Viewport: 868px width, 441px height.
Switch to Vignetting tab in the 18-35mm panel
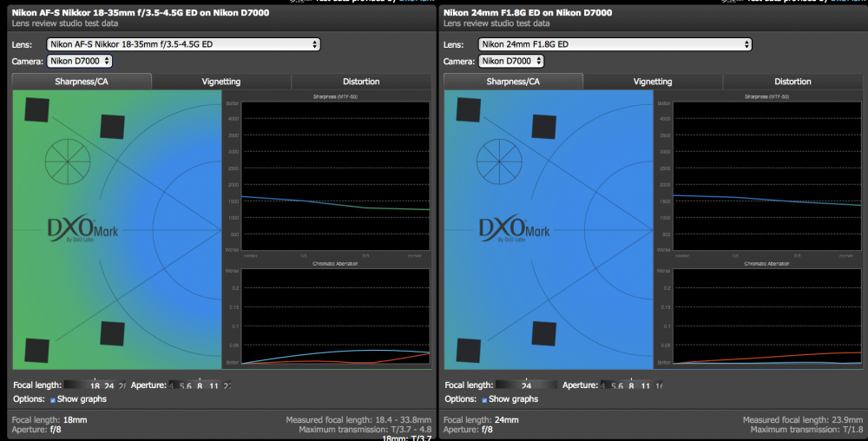pos(221,82)
